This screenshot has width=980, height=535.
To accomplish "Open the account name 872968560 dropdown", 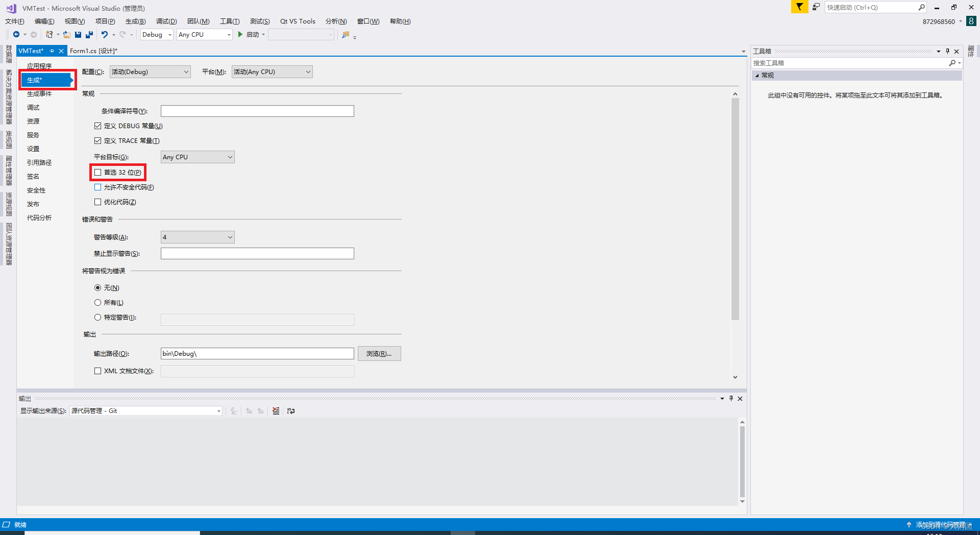I will pyautogui.click(x=942, y=21).
